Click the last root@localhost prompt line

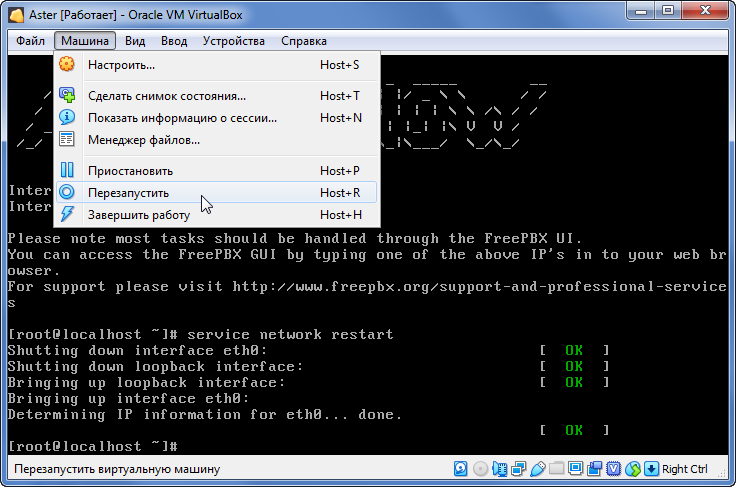point(93,446)
